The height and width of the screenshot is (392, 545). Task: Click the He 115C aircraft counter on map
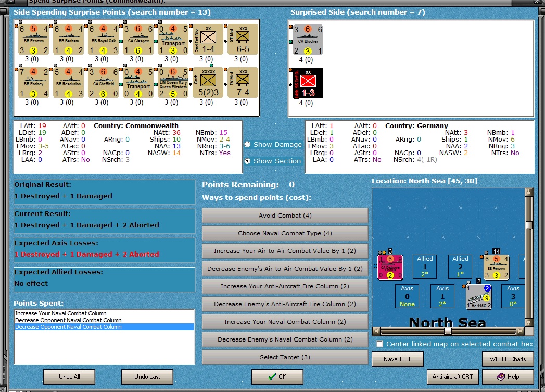point(478,296)
